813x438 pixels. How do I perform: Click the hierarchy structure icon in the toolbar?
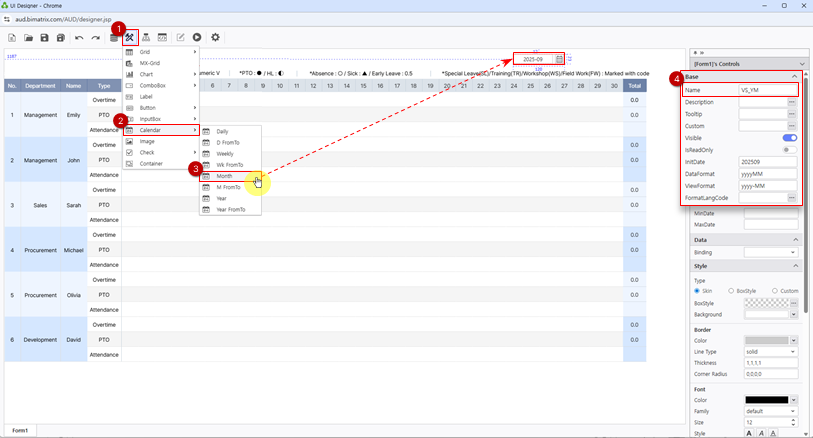(x=146, y=37)
